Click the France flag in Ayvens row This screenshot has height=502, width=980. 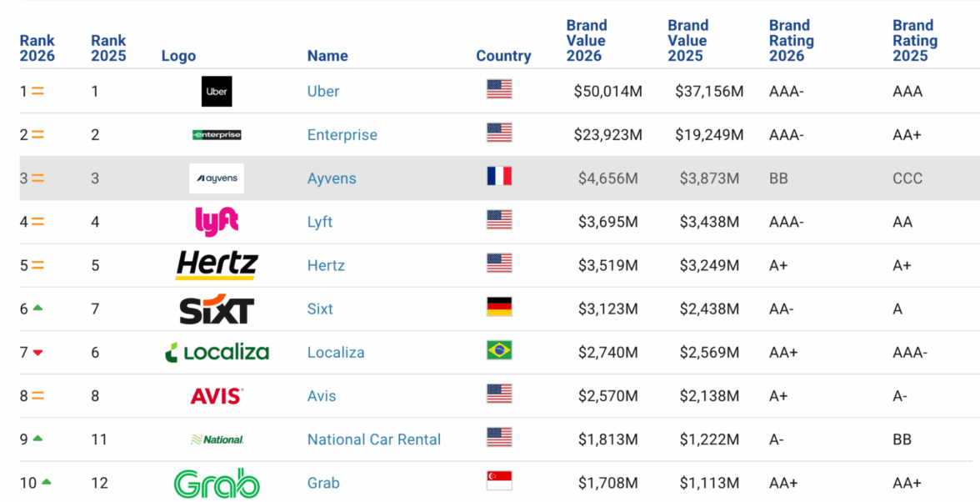tap(499, 177)
